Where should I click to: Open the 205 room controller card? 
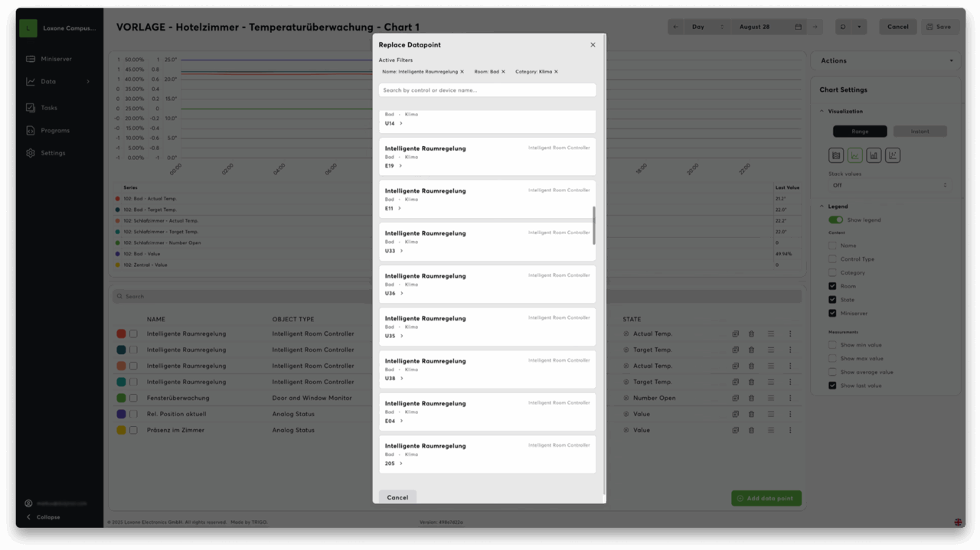click(x=487, y=454)
